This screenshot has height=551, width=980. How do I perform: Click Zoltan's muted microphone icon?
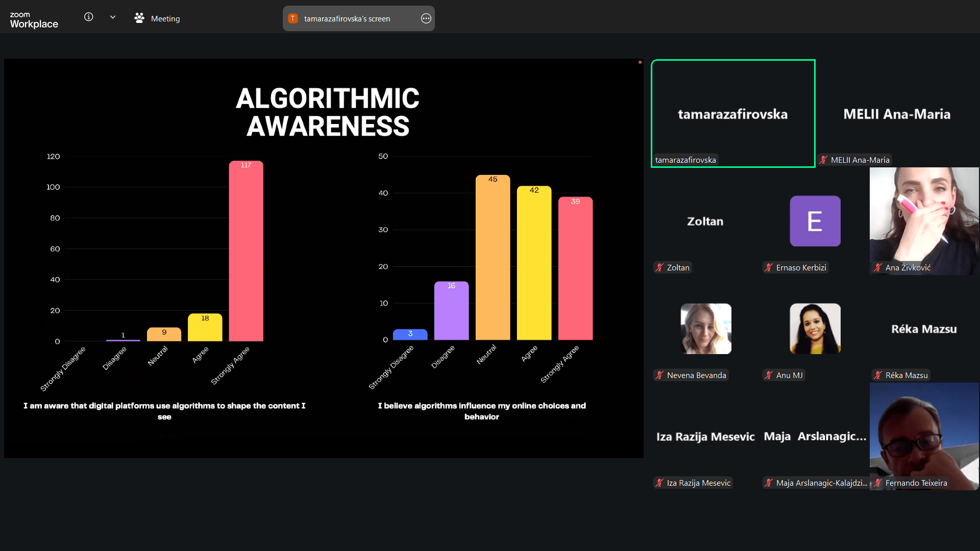click(x=659, y=267)
